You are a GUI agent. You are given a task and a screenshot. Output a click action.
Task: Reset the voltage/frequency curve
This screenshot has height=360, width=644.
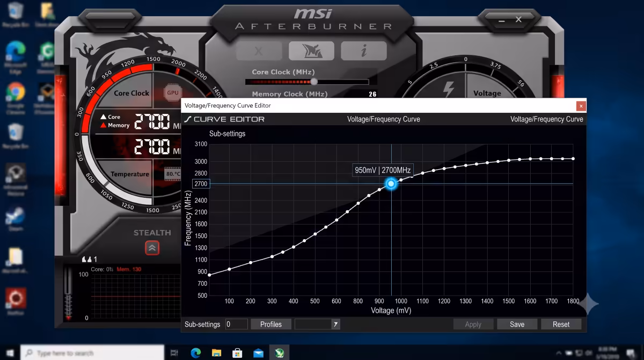click(x=561, y=324)
